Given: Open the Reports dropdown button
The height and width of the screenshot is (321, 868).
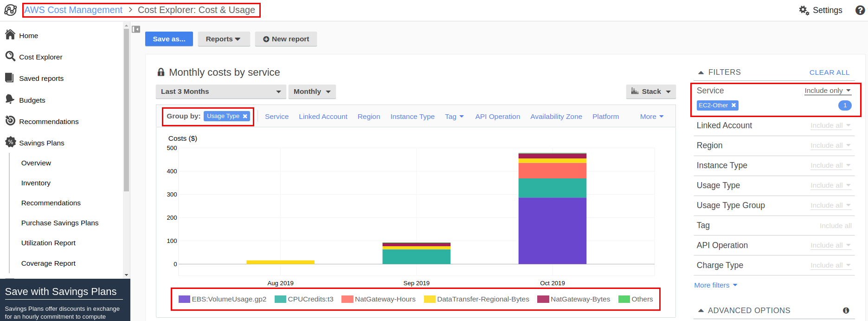Looking at the screenshot, I should tap(224, 39).
